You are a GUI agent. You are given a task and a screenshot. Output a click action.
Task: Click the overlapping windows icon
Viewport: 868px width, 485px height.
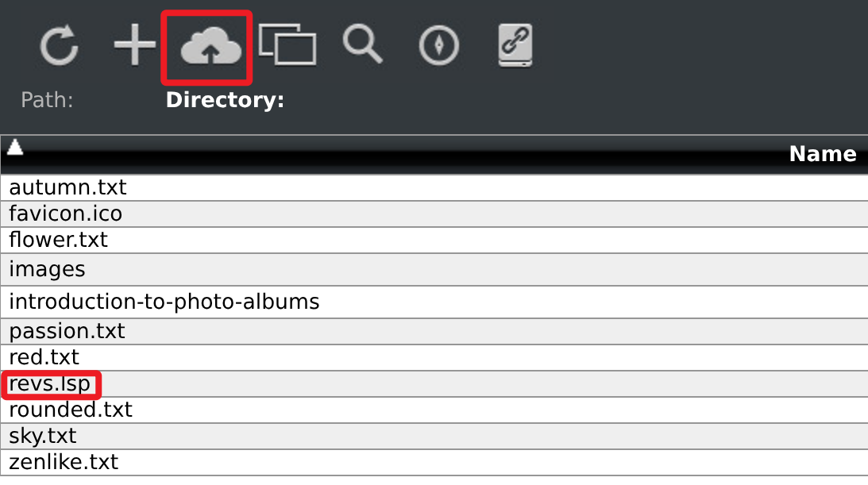287,46
